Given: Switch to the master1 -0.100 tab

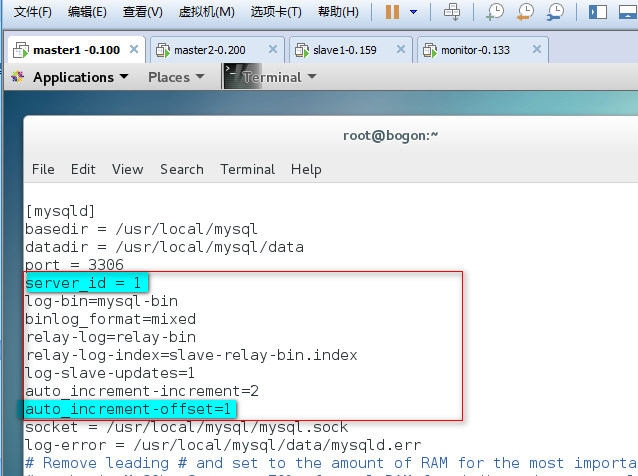Looking at the screenshot, I should coord(76,50).
